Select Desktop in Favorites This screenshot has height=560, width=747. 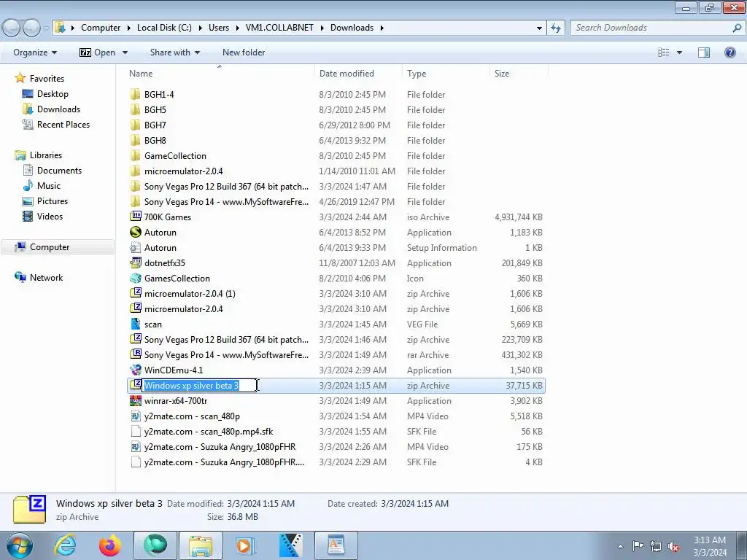coord(53,94)
